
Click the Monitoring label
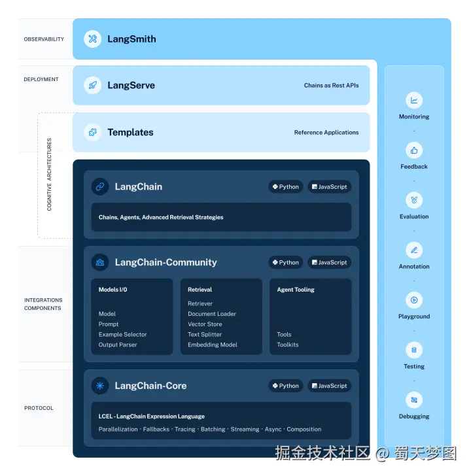click(414, 116)
